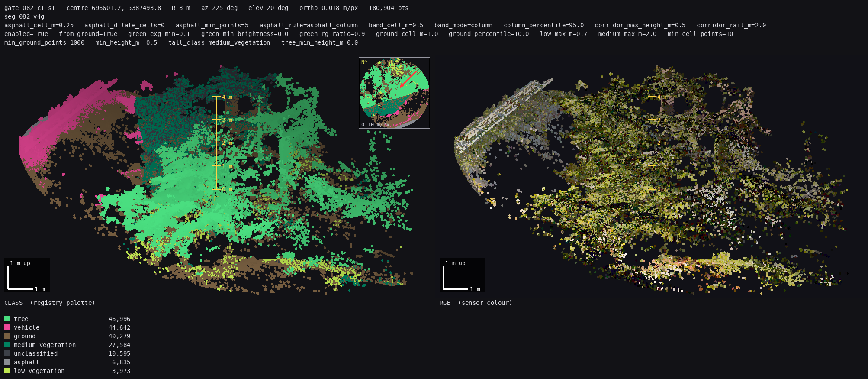Viewport: 868px width, 379px height.
Task: Click the medium_vegetation legend swatch
Action: (7, 345)
